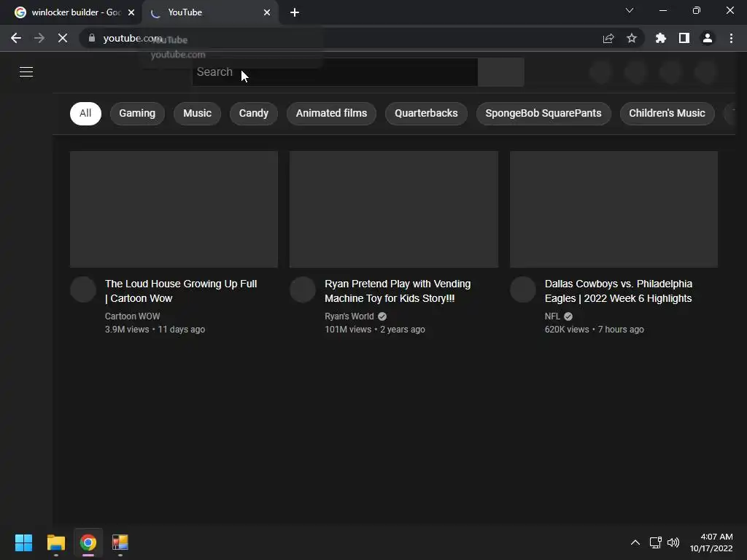Click The Loud House Growing Up title
Screen dimensions: 747x560
point(181,291)
